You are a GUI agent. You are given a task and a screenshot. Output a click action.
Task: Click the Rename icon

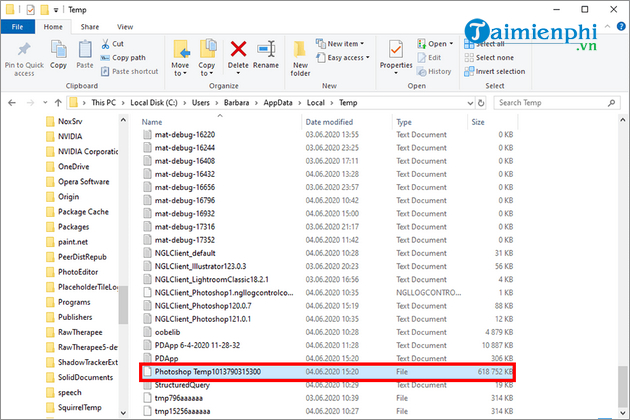coord(266,49)
